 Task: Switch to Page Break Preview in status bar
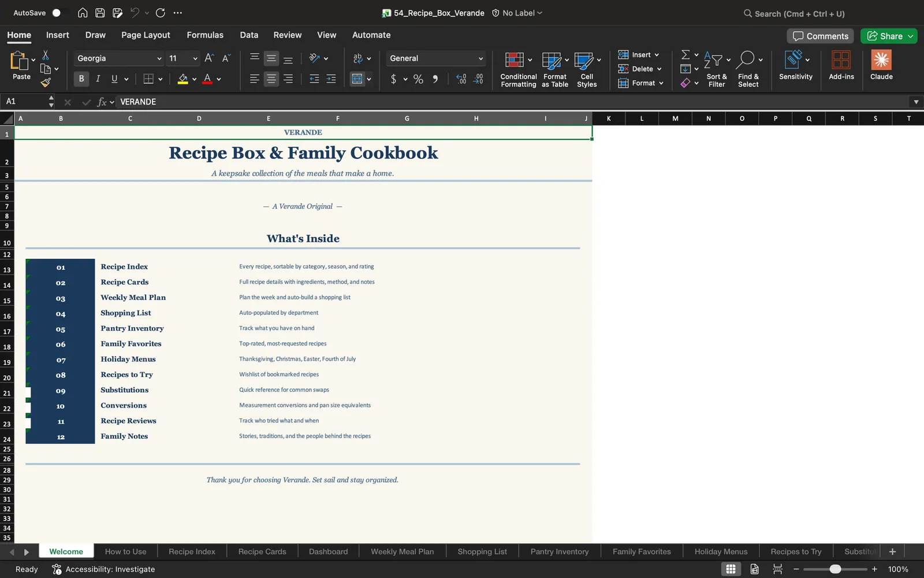click(777, 569)
